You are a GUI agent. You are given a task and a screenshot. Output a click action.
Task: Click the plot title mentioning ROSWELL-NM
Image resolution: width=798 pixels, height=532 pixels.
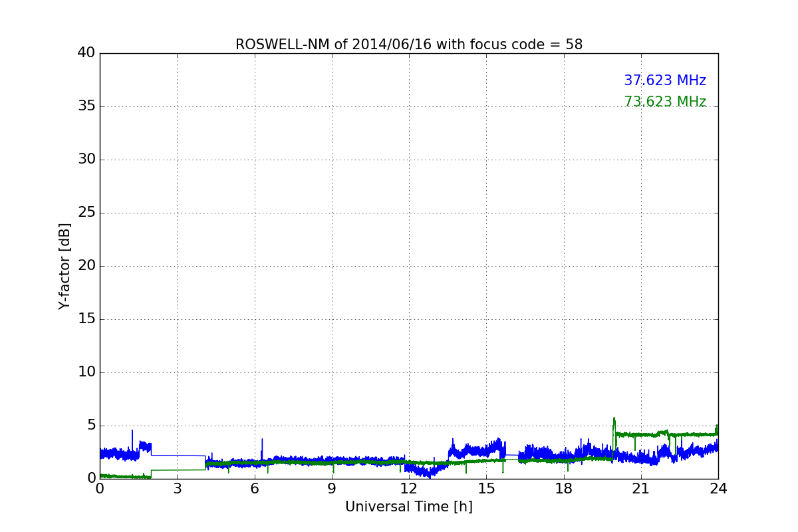409,45
